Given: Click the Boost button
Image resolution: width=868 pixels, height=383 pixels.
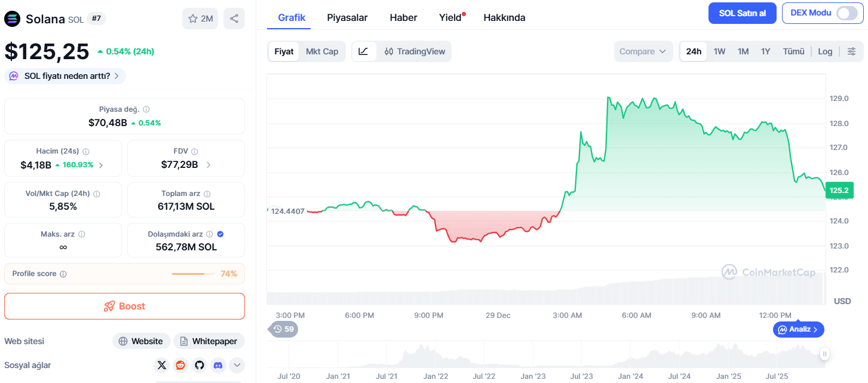Looking at the screenshot, I should click(x=124, y=306).
